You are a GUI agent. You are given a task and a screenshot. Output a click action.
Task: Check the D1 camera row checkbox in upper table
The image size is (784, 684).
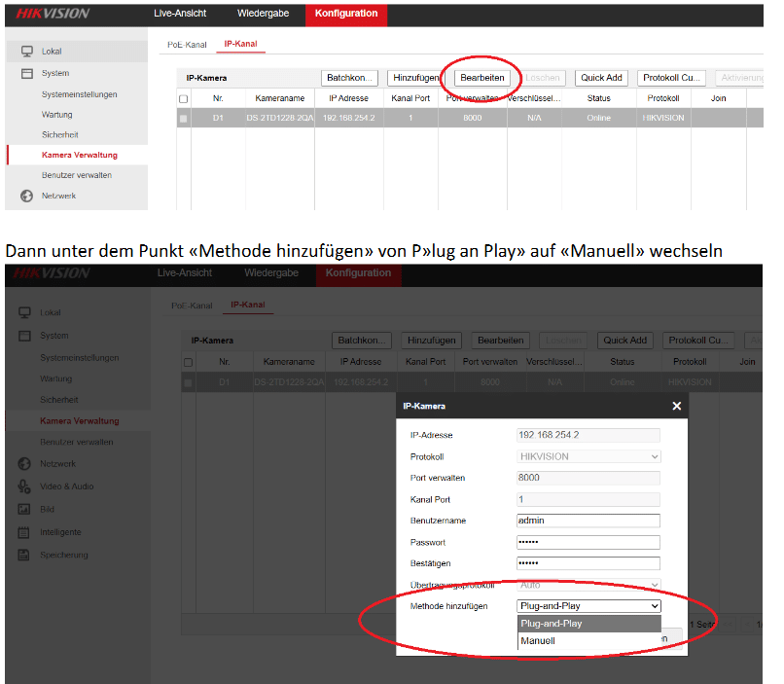click(x=183, y=118)
